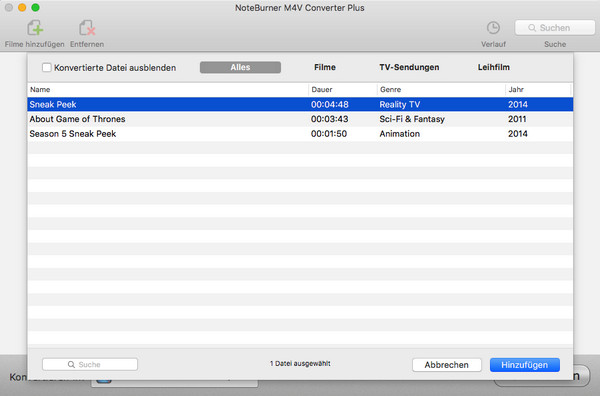
Task: Select the Season 5 Sneak Peek row
Action: tap(300, 134)
